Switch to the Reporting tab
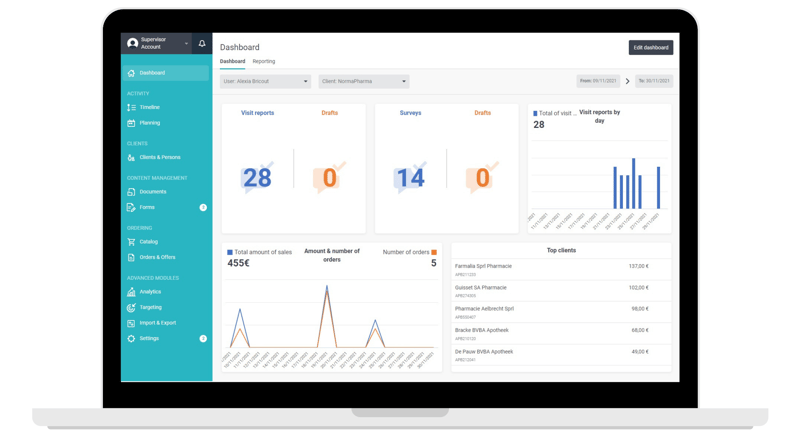This screenshot has height=436, width=800. (x=264, y=62)
